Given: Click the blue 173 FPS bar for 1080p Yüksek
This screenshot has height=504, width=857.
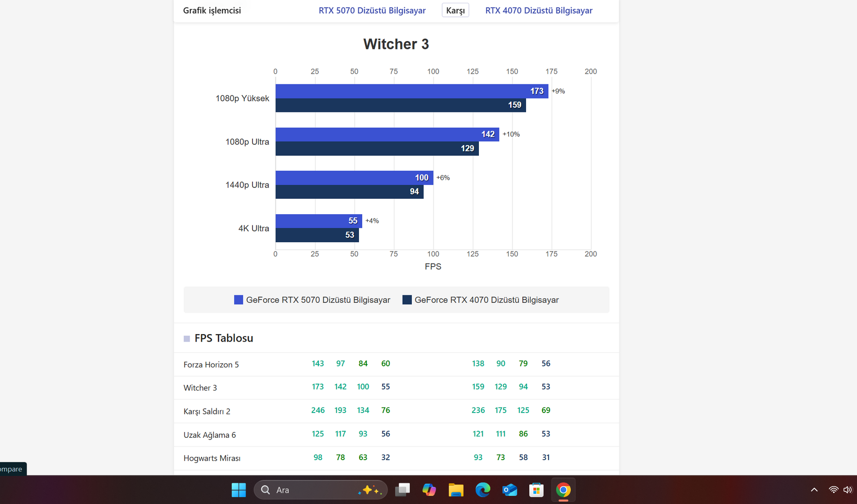Looking at the screenshot, I should coord(412,91).
